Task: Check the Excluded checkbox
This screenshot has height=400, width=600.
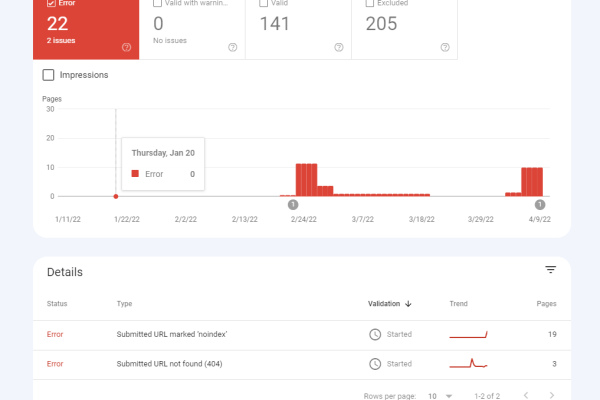Action: 370,3
